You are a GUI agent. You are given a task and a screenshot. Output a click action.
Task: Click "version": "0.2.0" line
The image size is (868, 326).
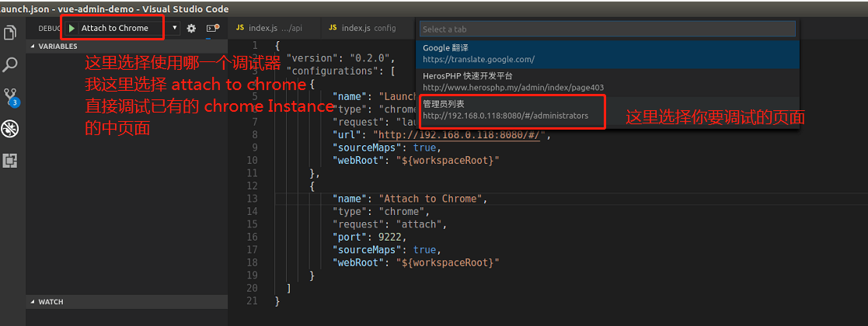point(340,58)
